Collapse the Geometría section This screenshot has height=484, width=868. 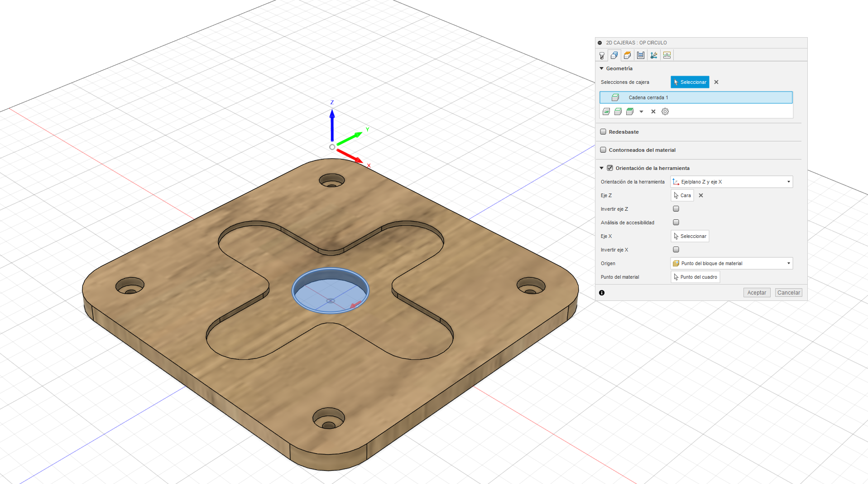(602, 68)
